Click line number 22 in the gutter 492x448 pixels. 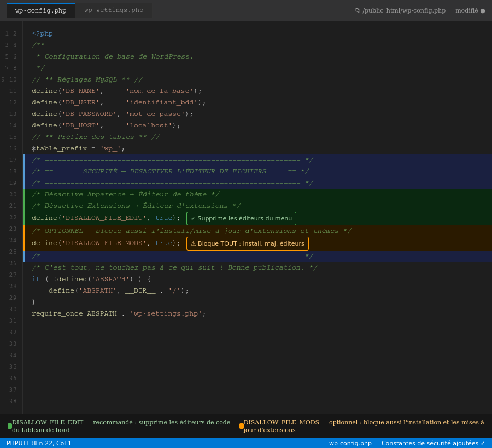pyautogui.click(x=13, y=217)
